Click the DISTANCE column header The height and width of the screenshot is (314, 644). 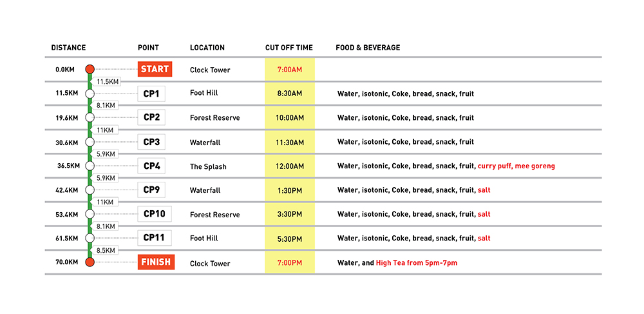coord(68,48)
